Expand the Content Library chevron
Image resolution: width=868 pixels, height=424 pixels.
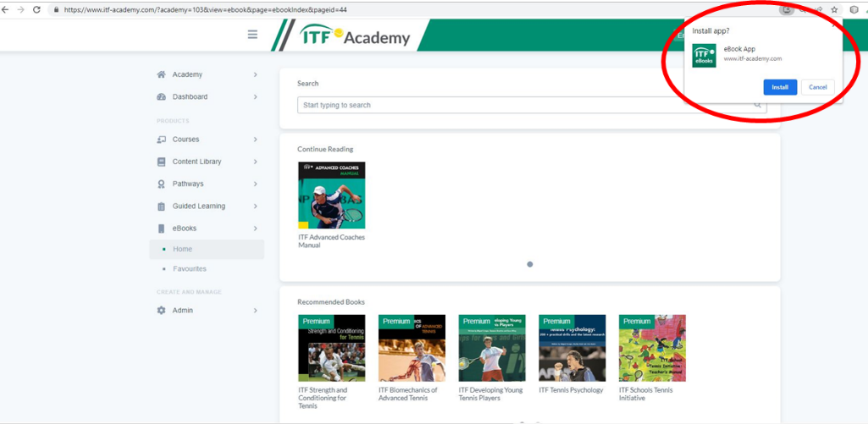point(255,162)
